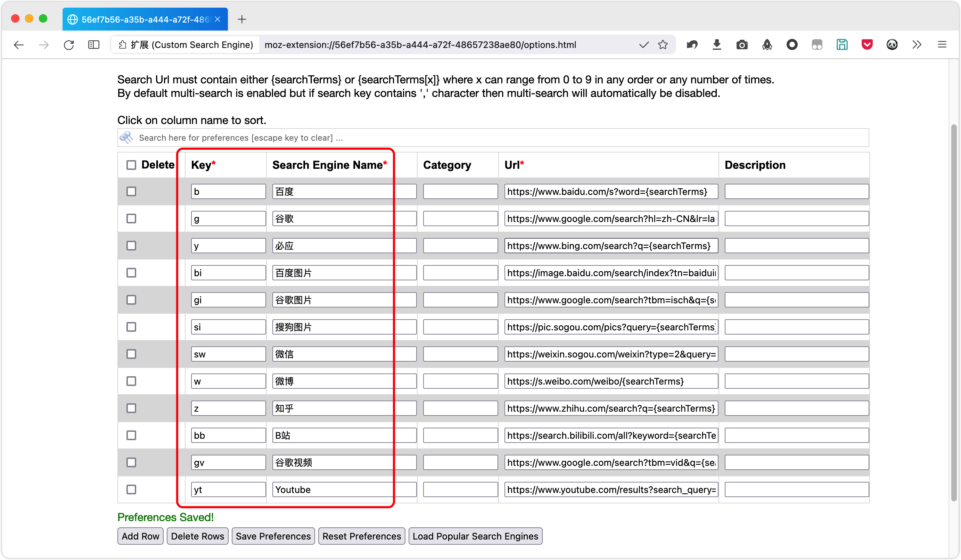Click the rocket extension icon

click(x=767, y=44)
